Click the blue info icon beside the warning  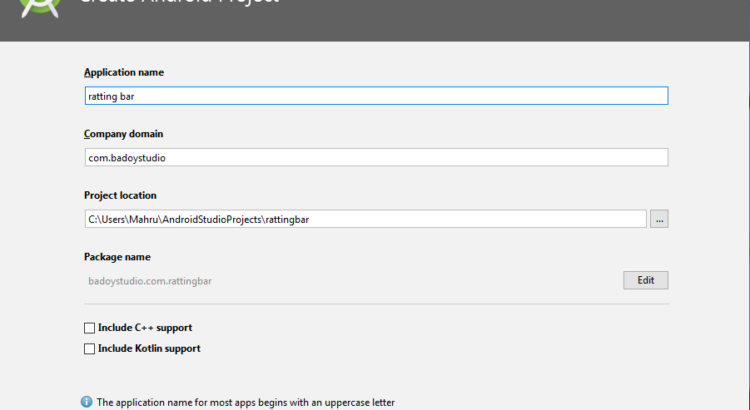(86, 402)
